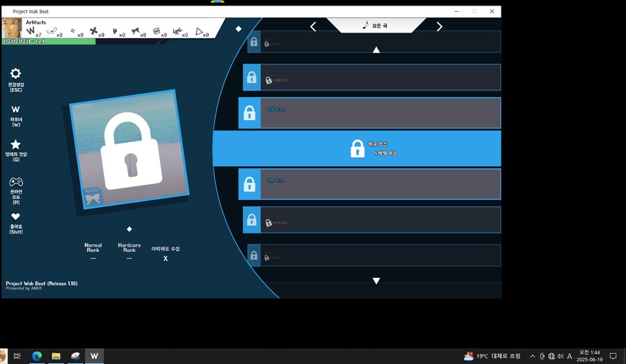Select the burger-shaped artifact icon
626x364 pixels.
pos(156,31)
